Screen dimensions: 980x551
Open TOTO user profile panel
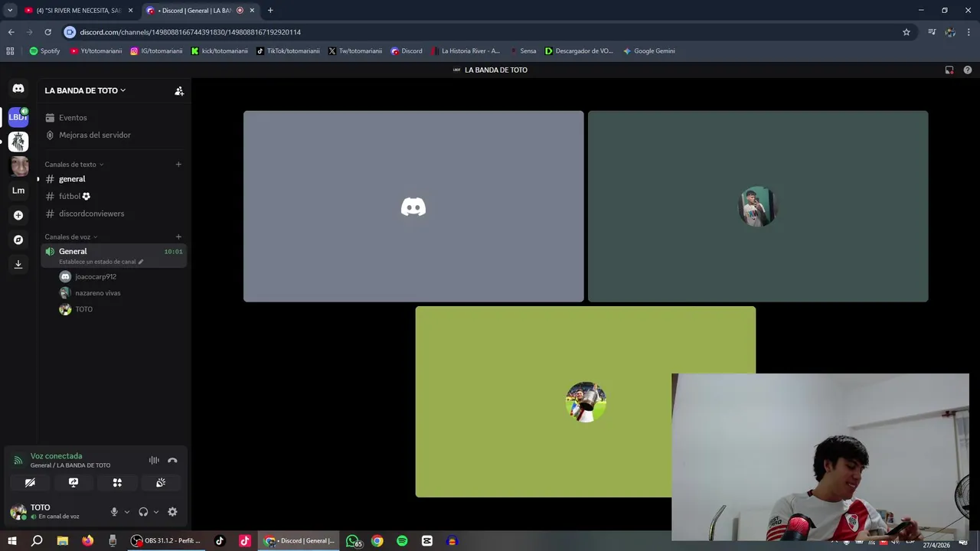(x=55, y=511)
